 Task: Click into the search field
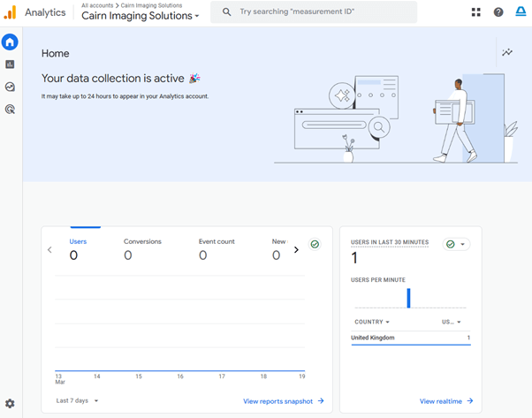click(314, 11)
